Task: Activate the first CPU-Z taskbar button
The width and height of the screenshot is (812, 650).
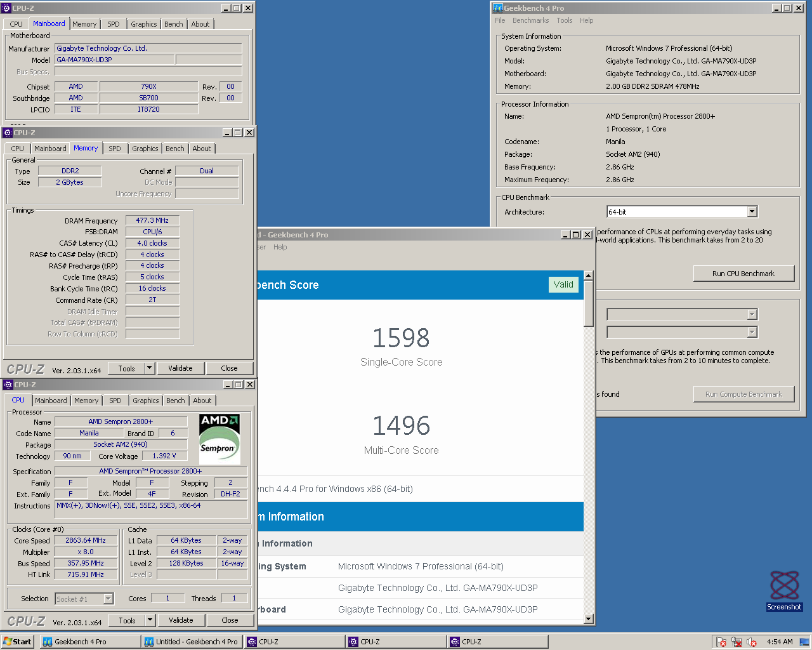Action: click(x=294, y=642)
